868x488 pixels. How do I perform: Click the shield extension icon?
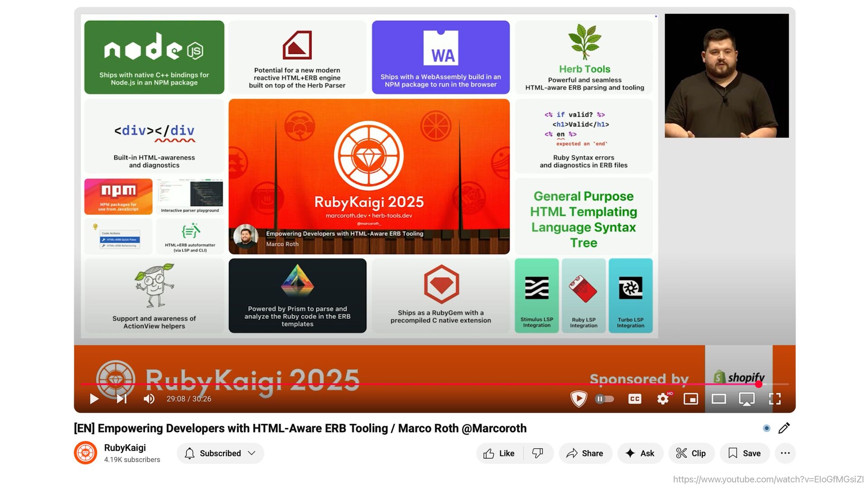[x=578, y=399]
